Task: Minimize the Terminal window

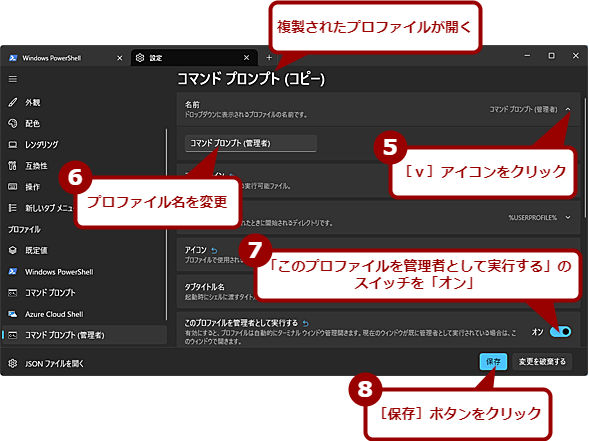Action: tap(527, 56)
